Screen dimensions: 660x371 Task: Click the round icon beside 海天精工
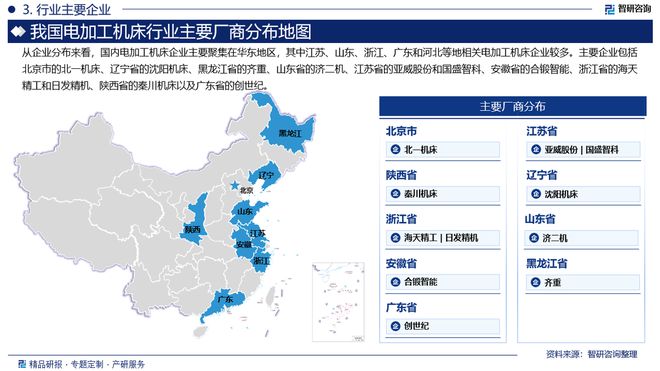pos(395,238)
